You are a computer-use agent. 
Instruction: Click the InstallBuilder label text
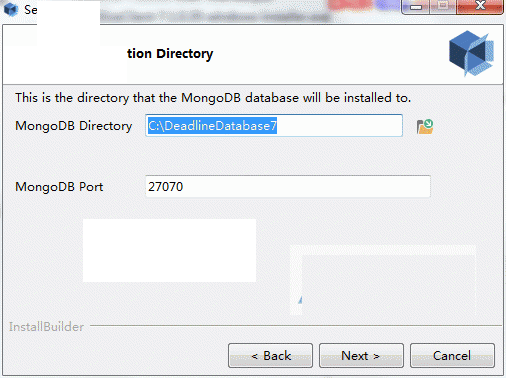tap(46, 327)
